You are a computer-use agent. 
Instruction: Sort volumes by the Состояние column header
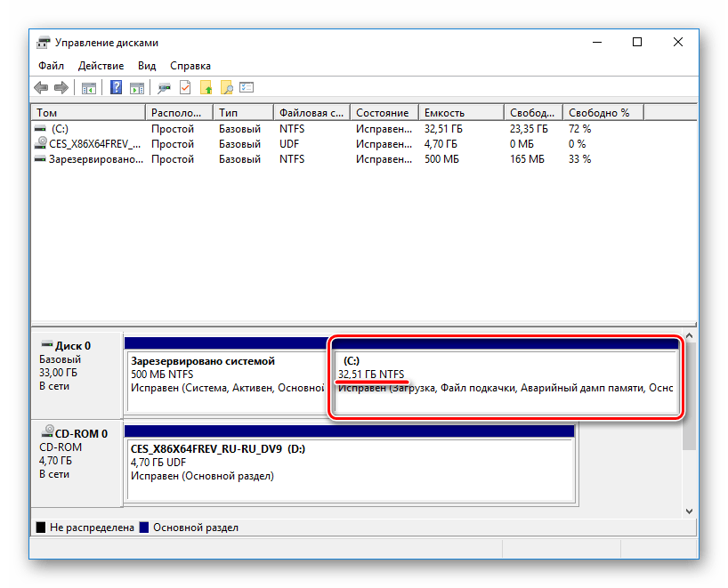click(x=383, y=112)
